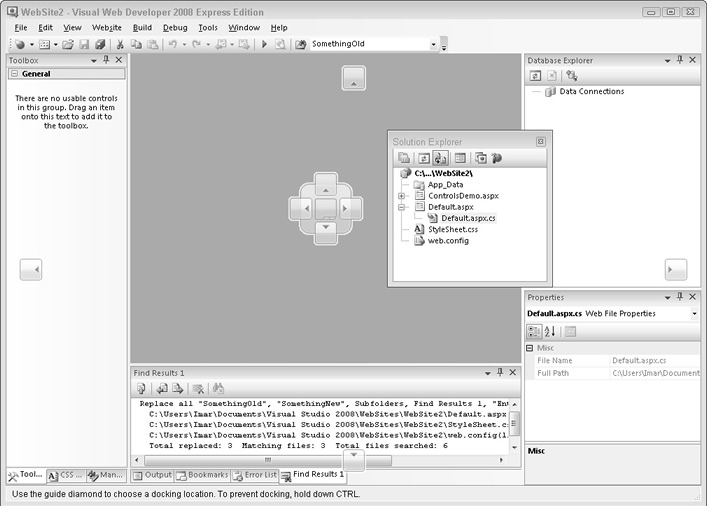Open the toolbar options overflow arrow
The height and width of the screenshot is (506, 707).
coord(444,46)
